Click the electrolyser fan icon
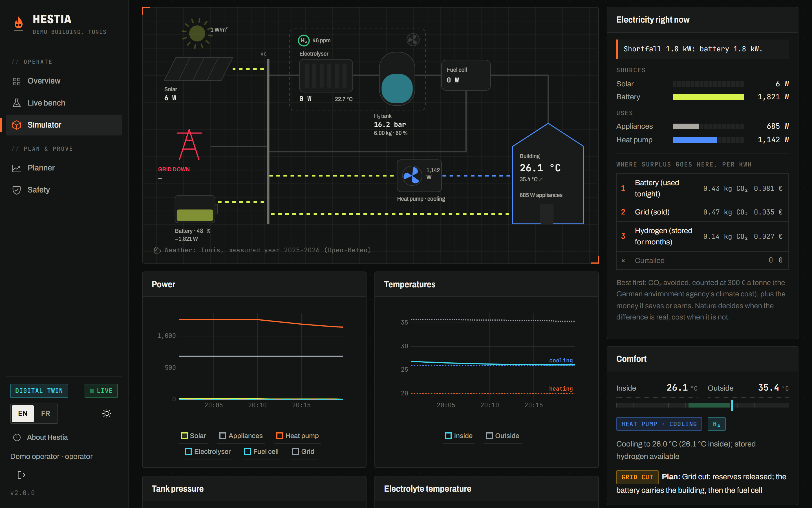812x508 pixels. tap(413, 40)
